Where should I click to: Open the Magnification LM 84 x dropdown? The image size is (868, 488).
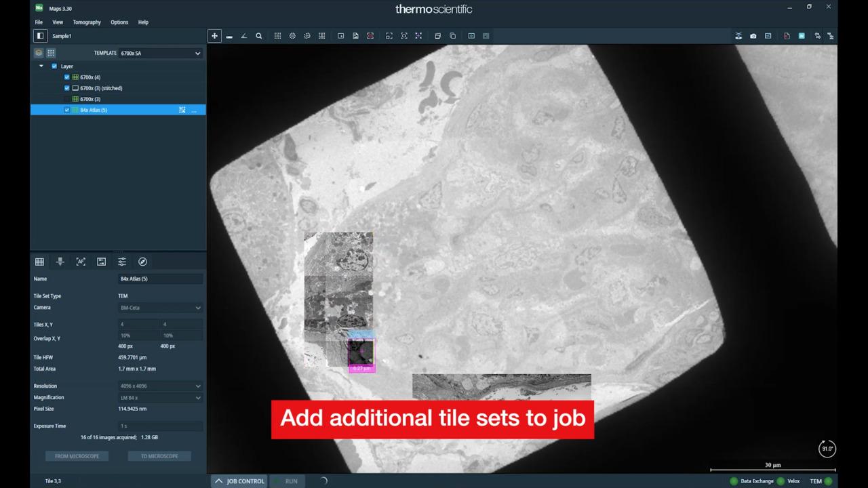coord(160,398)
